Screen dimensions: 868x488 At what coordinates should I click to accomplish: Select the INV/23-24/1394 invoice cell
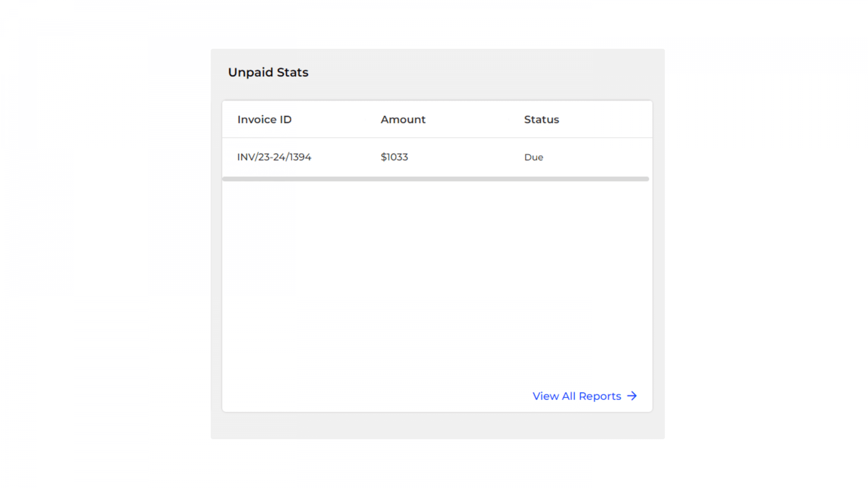pyautogui.click(x=274, y=157)
